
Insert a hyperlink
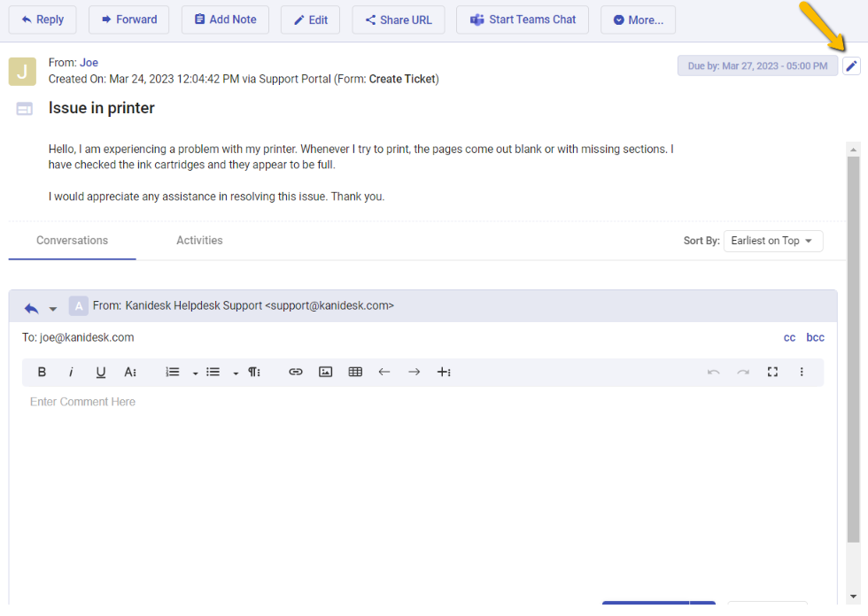point(296,372)
